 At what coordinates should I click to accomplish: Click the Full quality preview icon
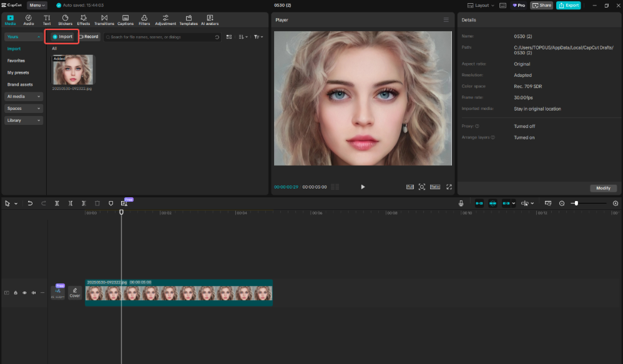click(410, 187)
